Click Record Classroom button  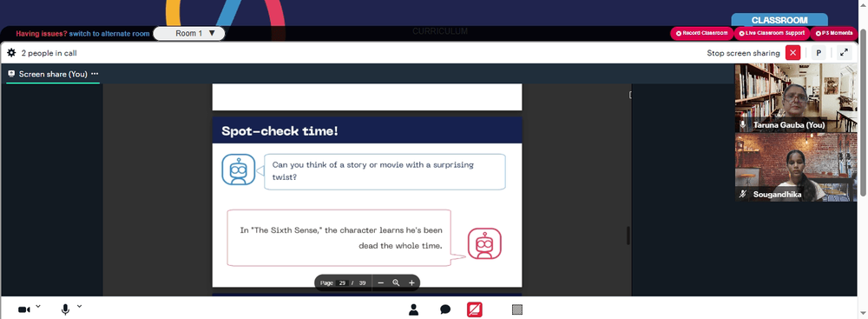click(701, 33)
